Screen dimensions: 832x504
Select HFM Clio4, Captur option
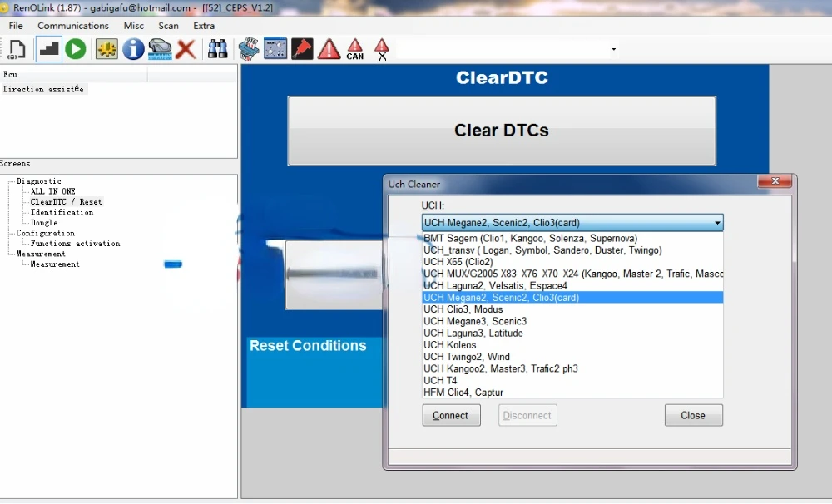click(x=572, y=392)
